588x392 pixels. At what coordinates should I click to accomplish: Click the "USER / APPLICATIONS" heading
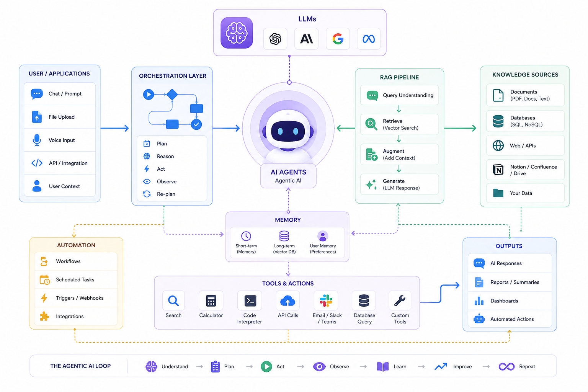pyautogui.click(x=59, y=73)
